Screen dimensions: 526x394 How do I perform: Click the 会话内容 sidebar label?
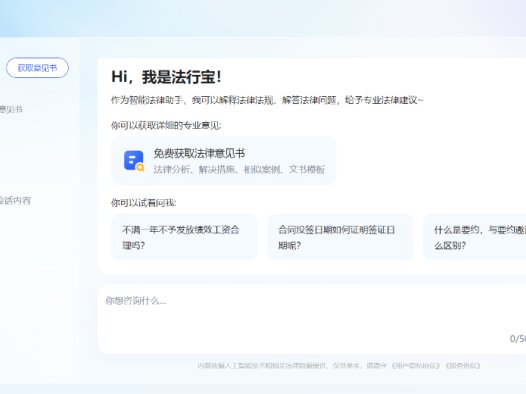click(x=15, y=201)
